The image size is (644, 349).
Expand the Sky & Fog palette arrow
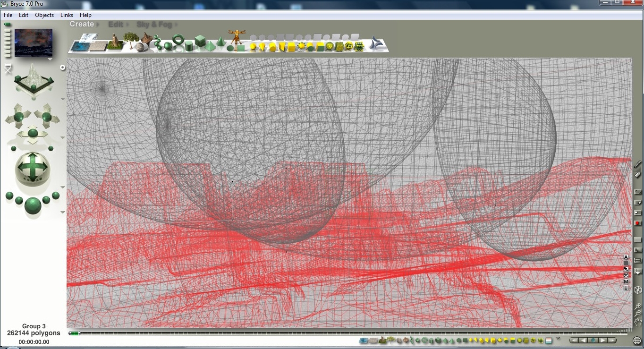coord(177,25)
